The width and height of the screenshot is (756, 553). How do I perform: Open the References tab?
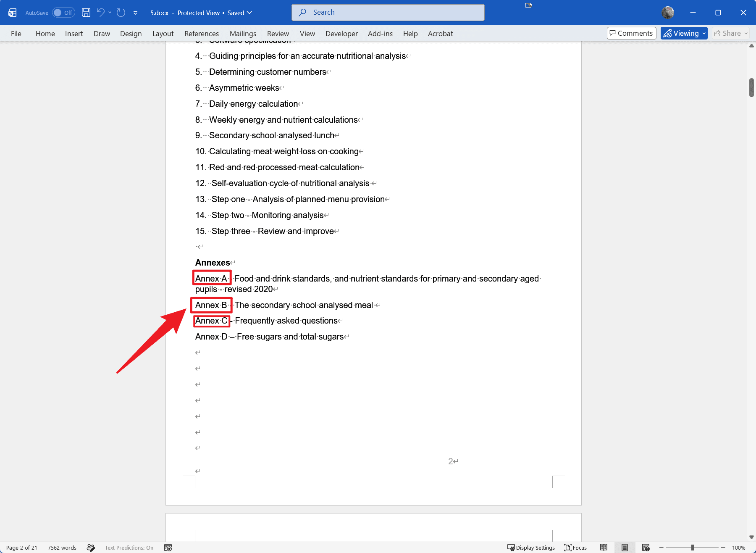tap(202, 34)
